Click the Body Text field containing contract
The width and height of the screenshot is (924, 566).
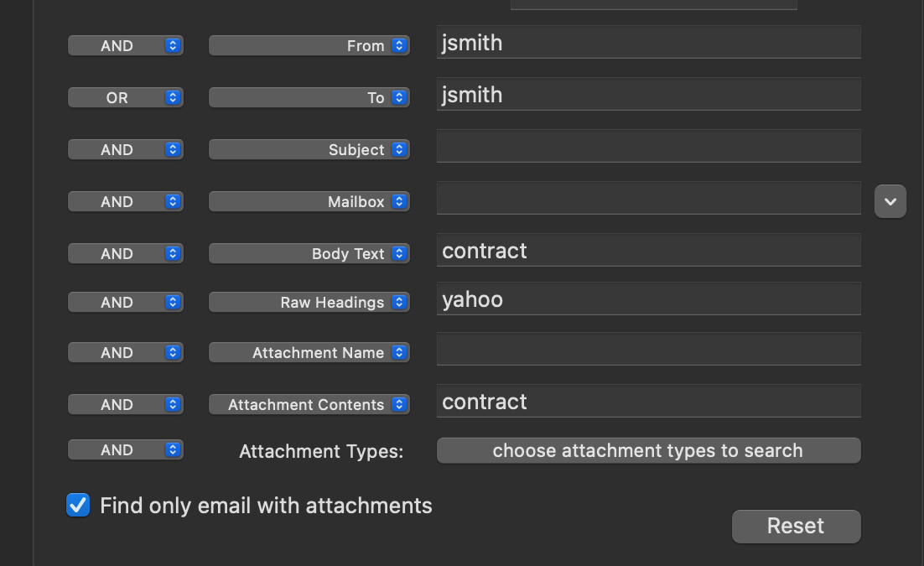click(x=648, y=251)
